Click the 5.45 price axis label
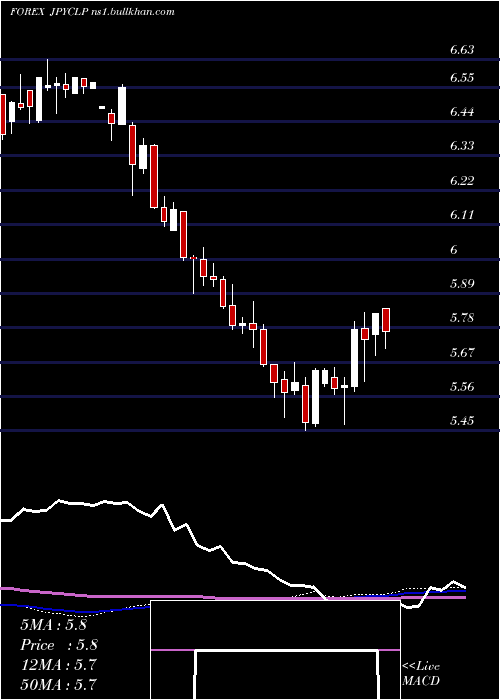500x700 pixels. coord(462,421)
